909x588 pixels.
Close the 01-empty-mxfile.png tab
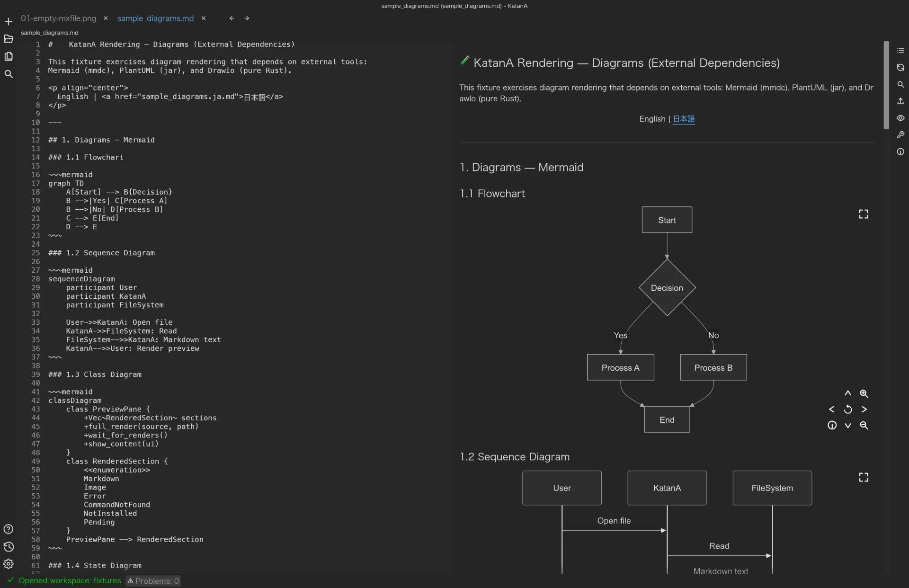(106, 18)
